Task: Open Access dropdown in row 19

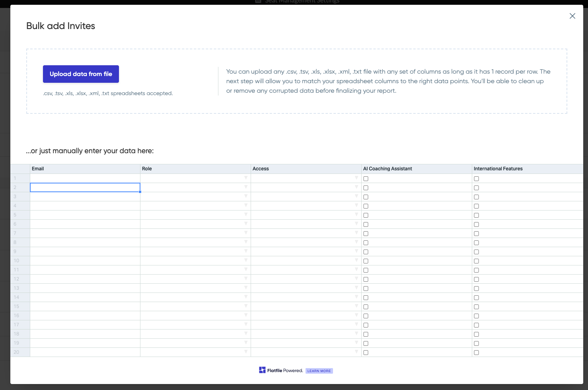Action: click(x=356, y=343)
